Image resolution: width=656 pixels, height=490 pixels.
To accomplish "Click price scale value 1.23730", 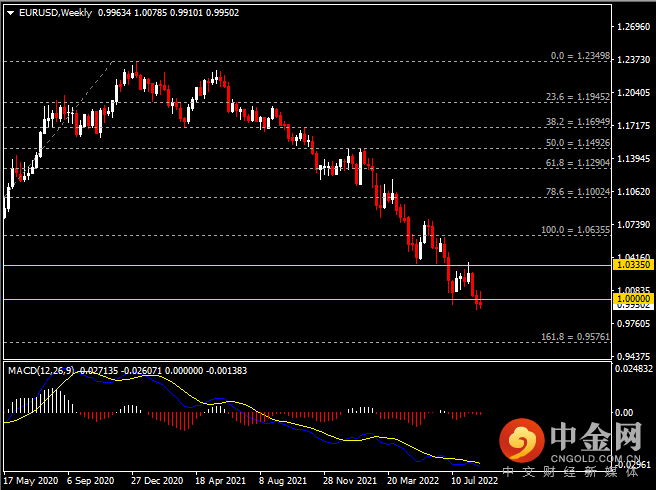I will click(633, 60).
